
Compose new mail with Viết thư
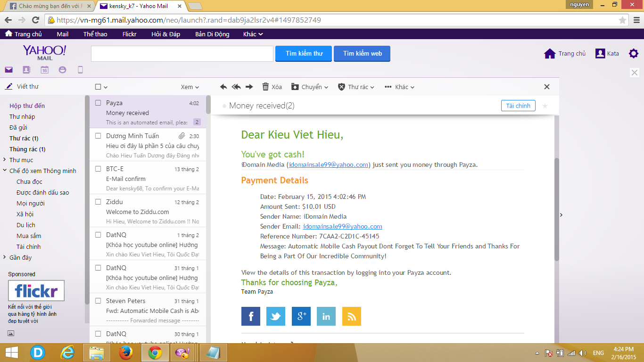22,86
